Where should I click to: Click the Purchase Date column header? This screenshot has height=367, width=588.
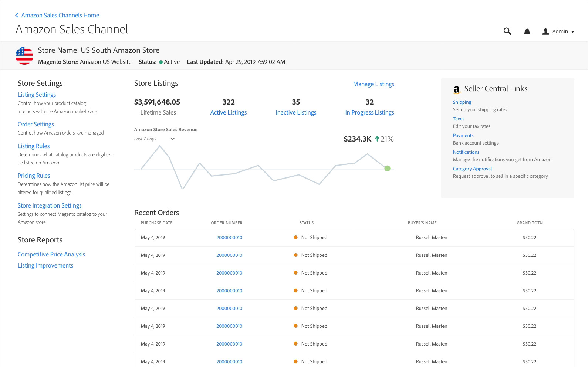point(156,223)
